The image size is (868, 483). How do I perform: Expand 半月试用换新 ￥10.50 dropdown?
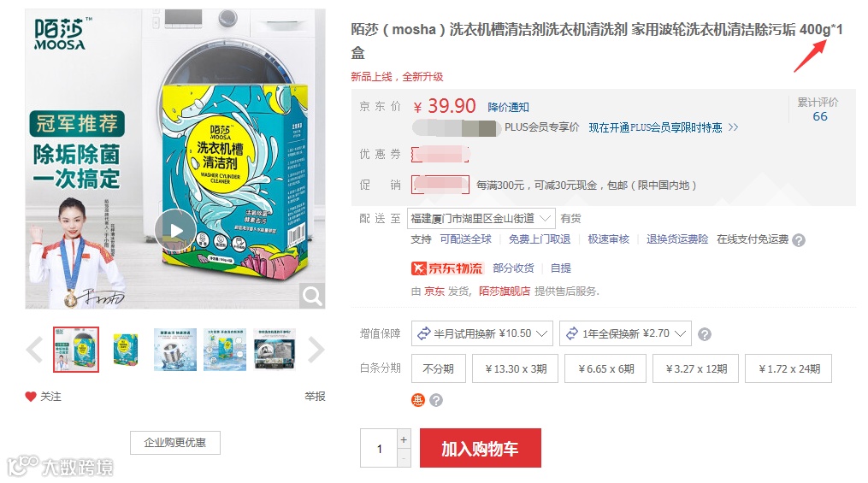click(x=482, y=333)
